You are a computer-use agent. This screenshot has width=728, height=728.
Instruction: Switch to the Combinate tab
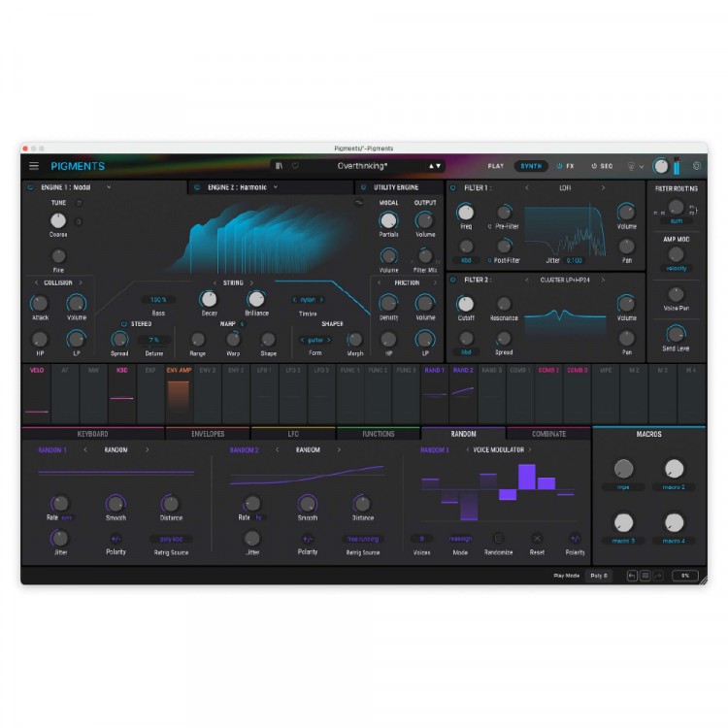[x=548, y=434]
